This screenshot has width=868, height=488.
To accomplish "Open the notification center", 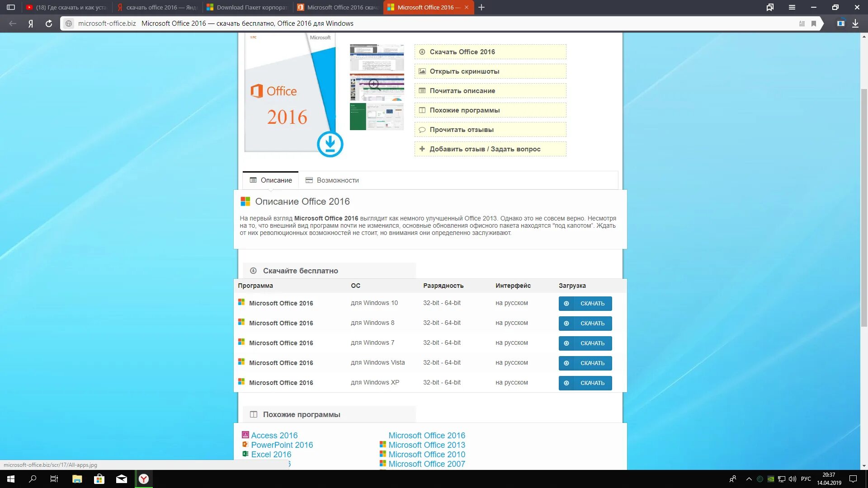I will pyautogui.click(x=853, y=479).
